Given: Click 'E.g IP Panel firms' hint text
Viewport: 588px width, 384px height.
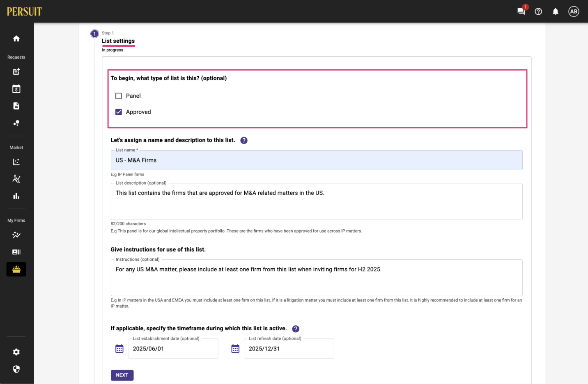Looking at the screenshot, I should click(127, 174).
